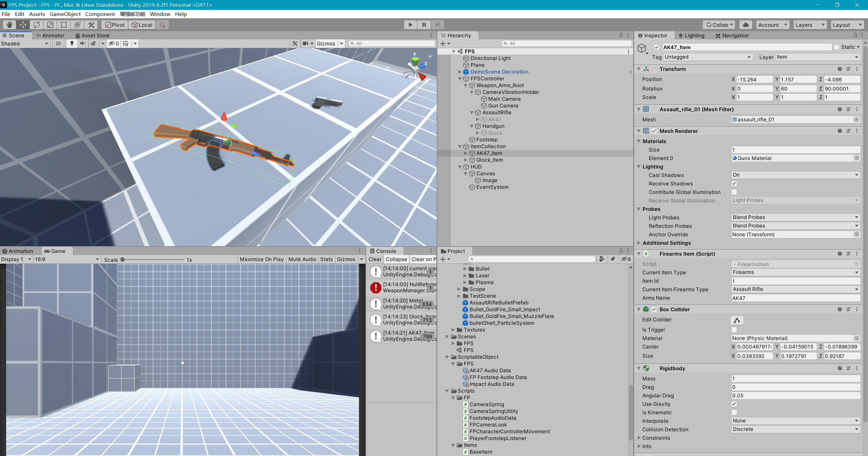The image size is (868, 456).
Task: Switch to the Lighting tab
Action: click(691, 35)
